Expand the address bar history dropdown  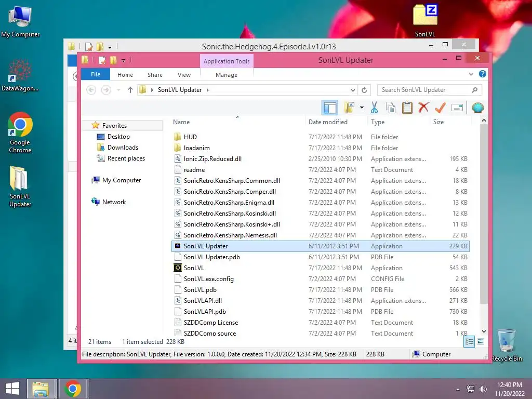353,90
